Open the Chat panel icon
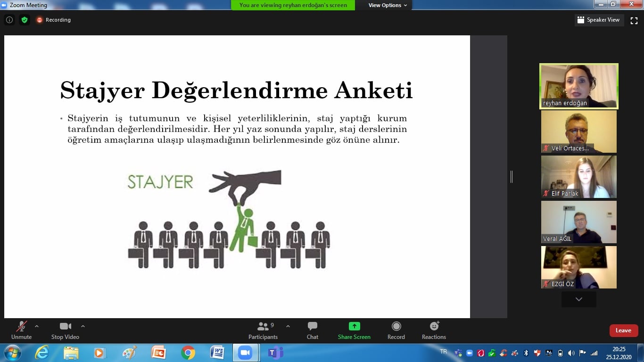 pos(312,326)
